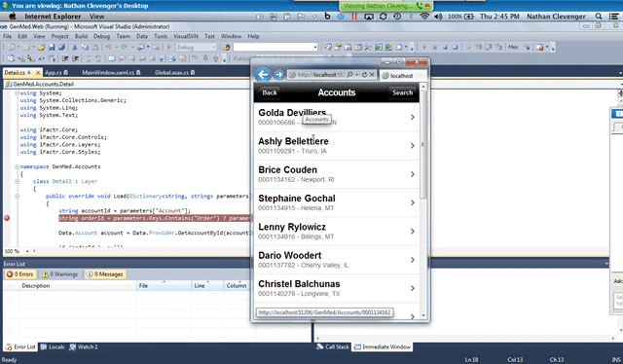Open the Find combo box dropdown arrow
The height and width of the screenshot is (364, 623).
coord(315,48)
